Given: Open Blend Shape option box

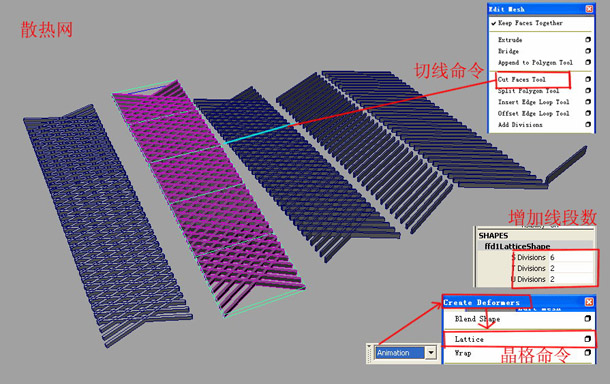Looking at the screenshot, I should point(587,319).
